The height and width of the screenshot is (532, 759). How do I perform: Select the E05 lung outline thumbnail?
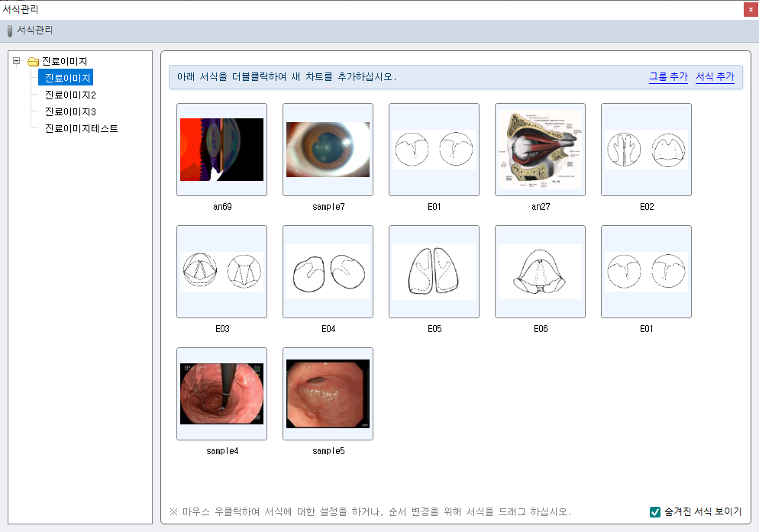[434, 272]
